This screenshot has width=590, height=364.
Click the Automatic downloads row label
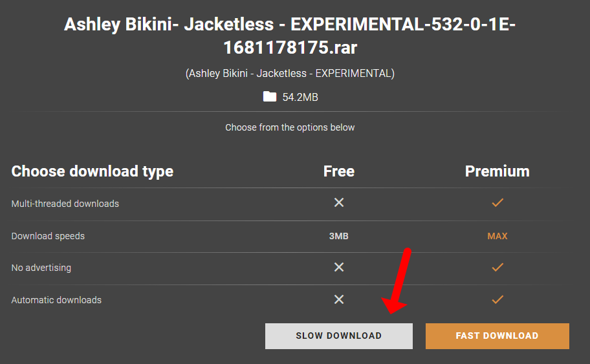click(x=56, y=300)
